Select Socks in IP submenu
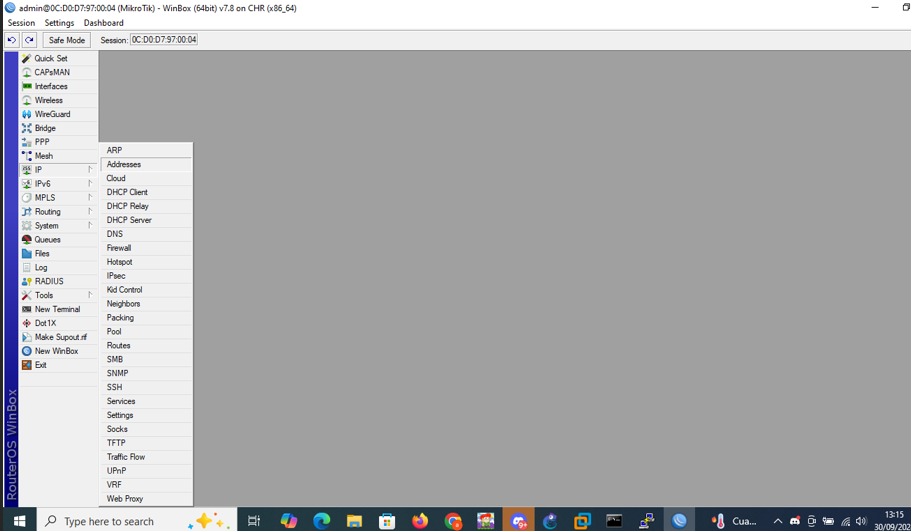This screenshot has height=531, width=911. pos(146,429)
